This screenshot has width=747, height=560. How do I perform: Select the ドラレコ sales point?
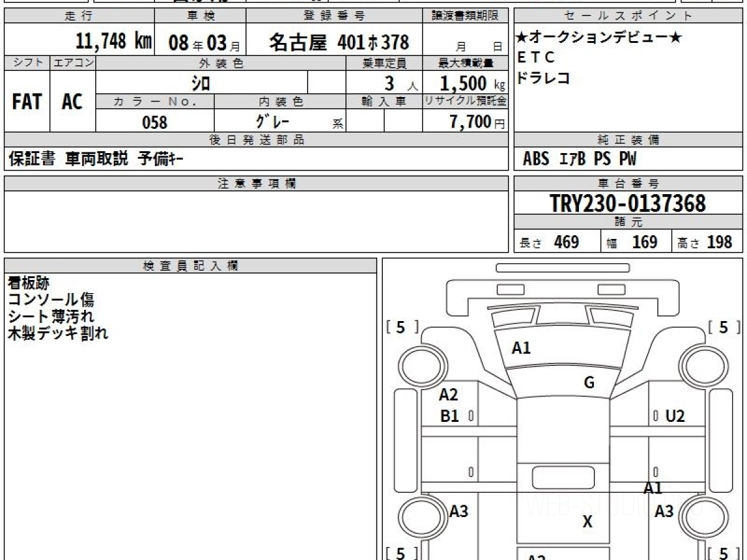(x=543, y=78)
